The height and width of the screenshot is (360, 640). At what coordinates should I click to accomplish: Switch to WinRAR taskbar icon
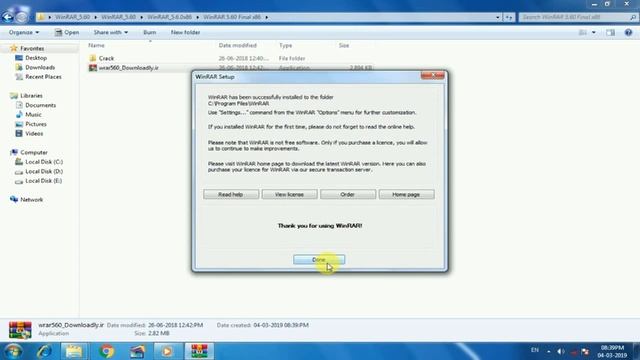click(x=199, y=351)
